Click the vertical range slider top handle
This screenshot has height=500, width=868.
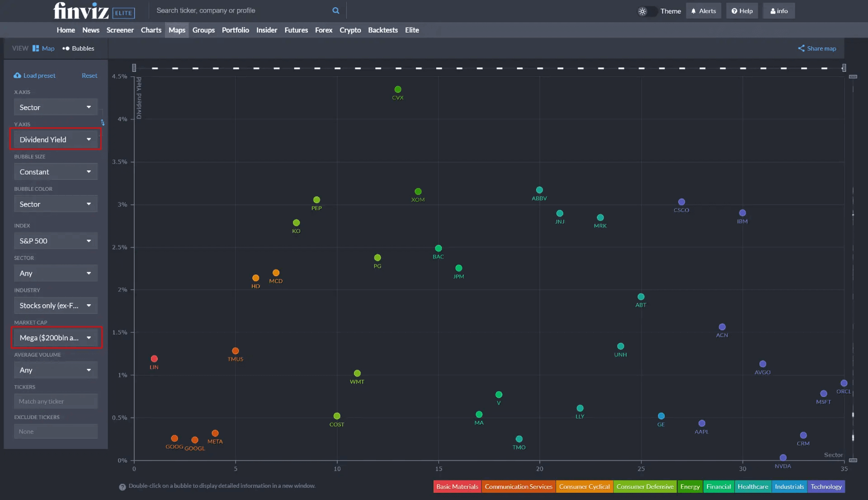tap(853, 77)
